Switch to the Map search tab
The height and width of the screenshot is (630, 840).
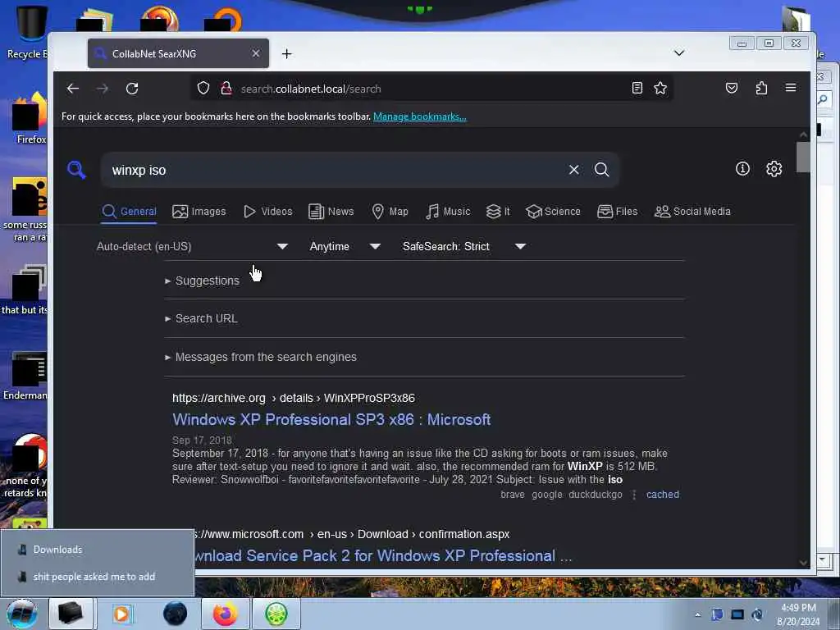coord(390,211)
